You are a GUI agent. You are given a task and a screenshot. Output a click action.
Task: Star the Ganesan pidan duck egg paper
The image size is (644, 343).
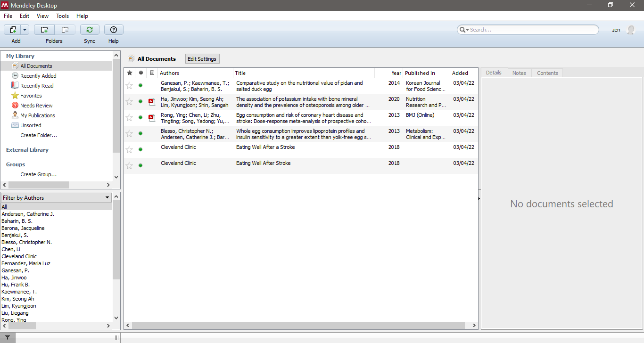point(129,85)
